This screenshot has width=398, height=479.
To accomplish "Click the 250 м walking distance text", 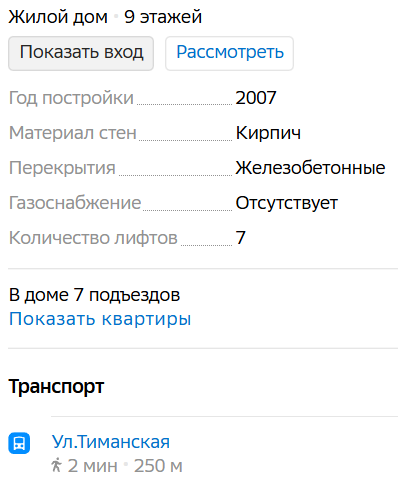I will click(158, 466).
